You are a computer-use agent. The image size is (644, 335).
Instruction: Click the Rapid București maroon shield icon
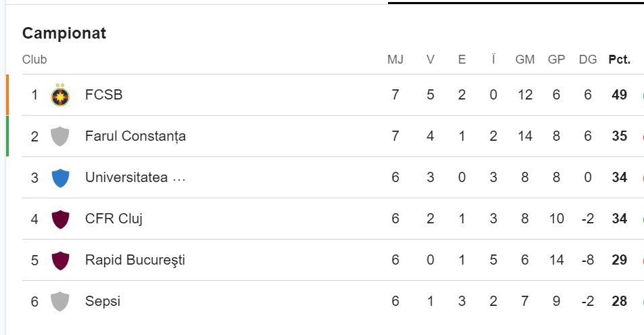(60, 261)
